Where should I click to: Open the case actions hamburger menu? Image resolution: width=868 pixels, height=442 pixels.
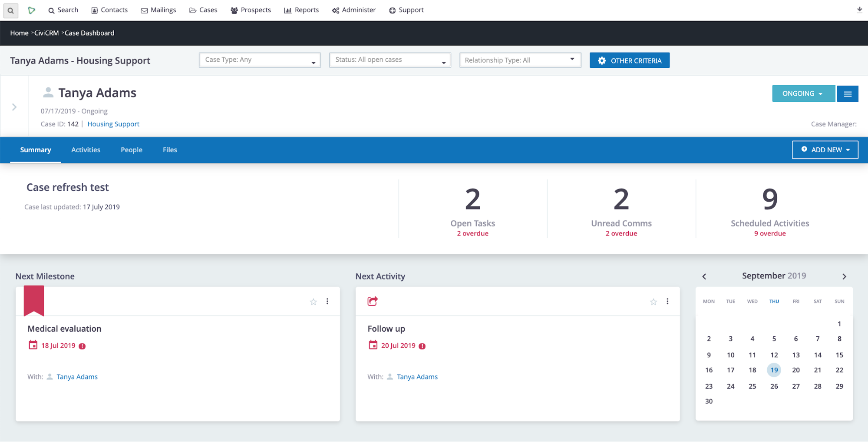(847, 94)
